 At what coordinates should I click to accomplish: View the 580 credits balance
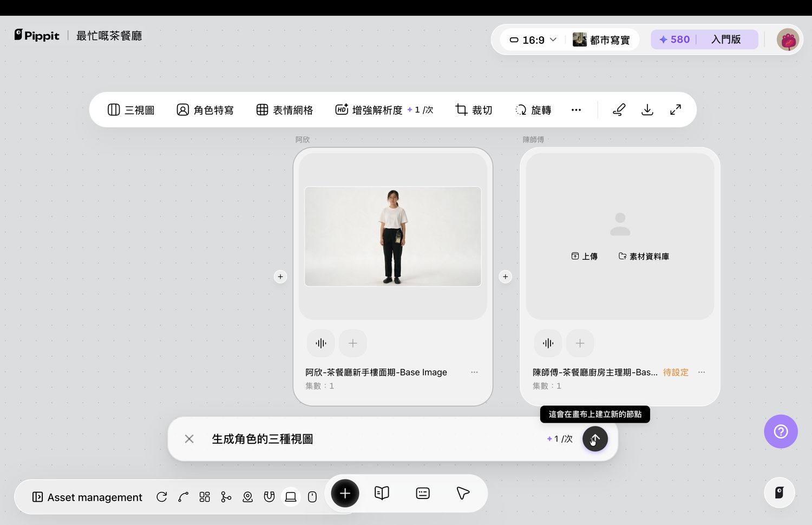[675, 40]
